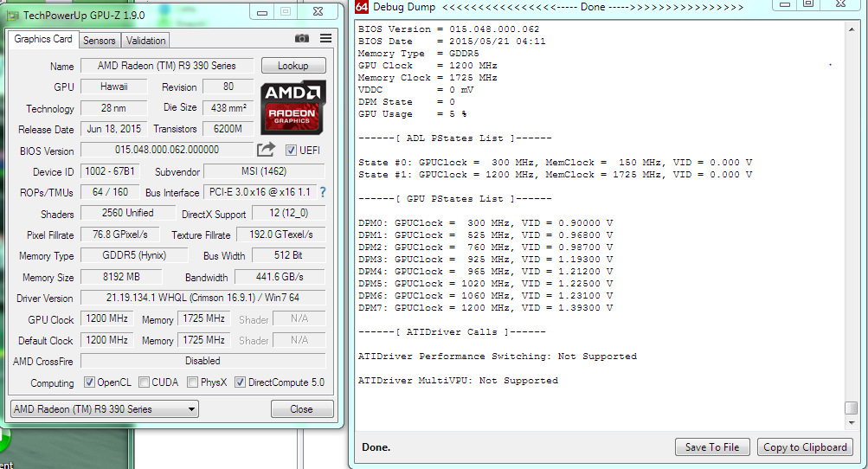868x469 pixels.
Task: Toggle the OpenCL checkbox
Action: [x=89, y=382]
